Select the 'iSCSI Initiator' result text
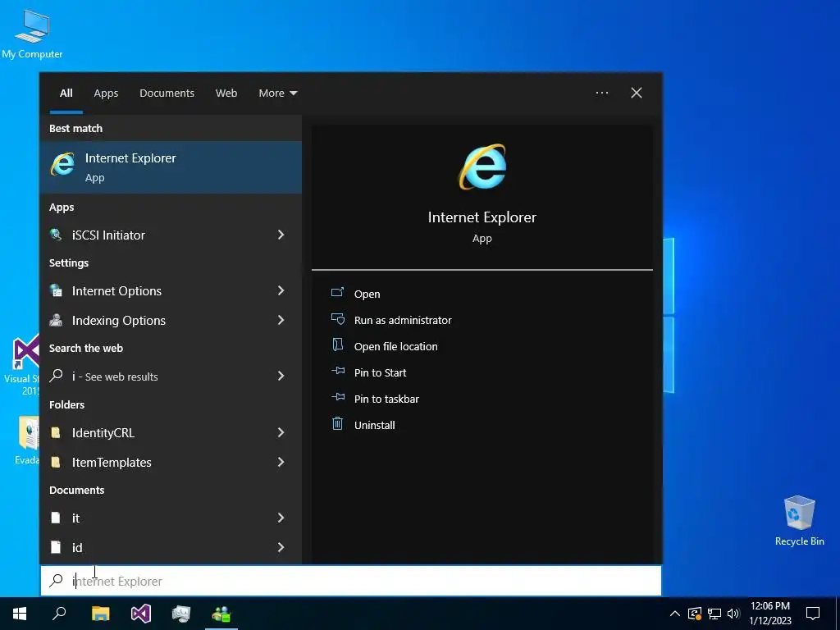 coord(108,235)
